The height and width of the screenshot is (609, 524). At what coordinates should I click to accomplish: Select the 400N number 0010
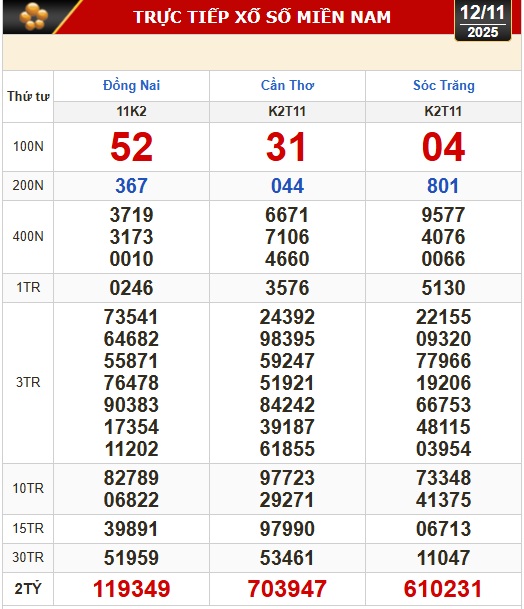131,259
